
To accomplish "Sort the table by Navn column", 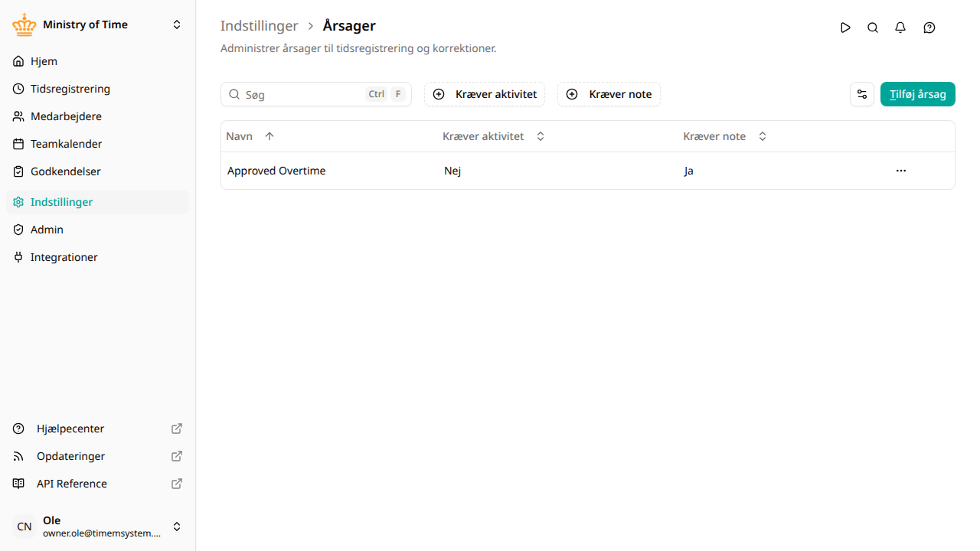I will [250, 136].
